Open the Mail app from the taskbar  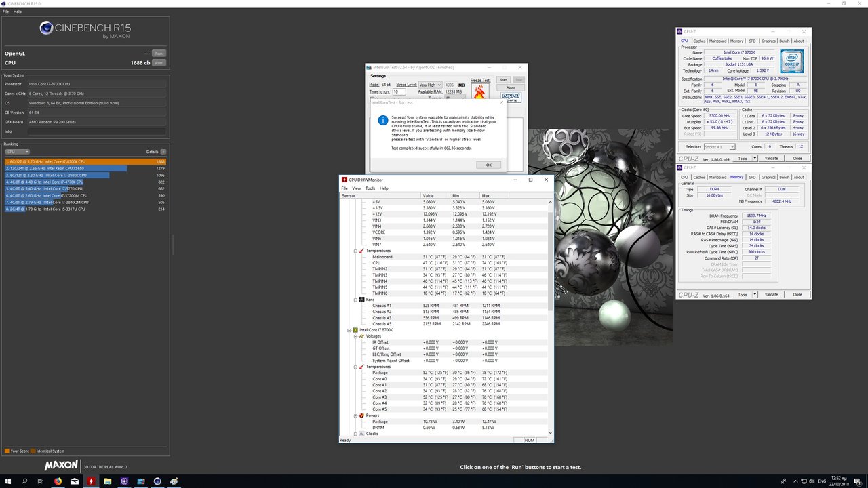pos(75,481)
